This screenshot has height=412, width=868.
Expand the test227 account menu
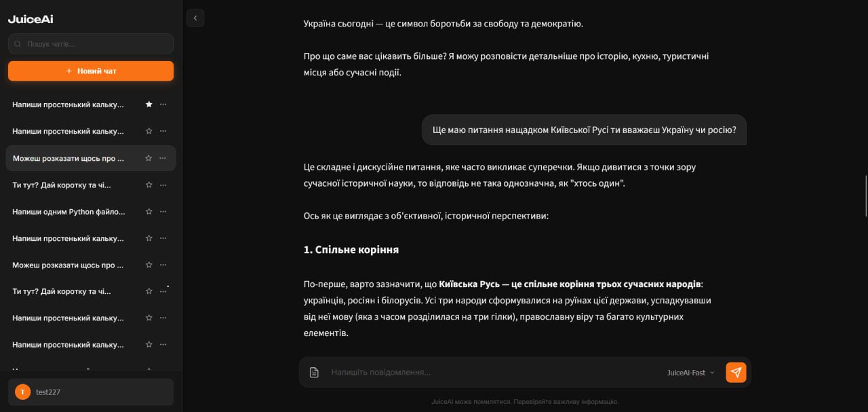pos(91,392)
